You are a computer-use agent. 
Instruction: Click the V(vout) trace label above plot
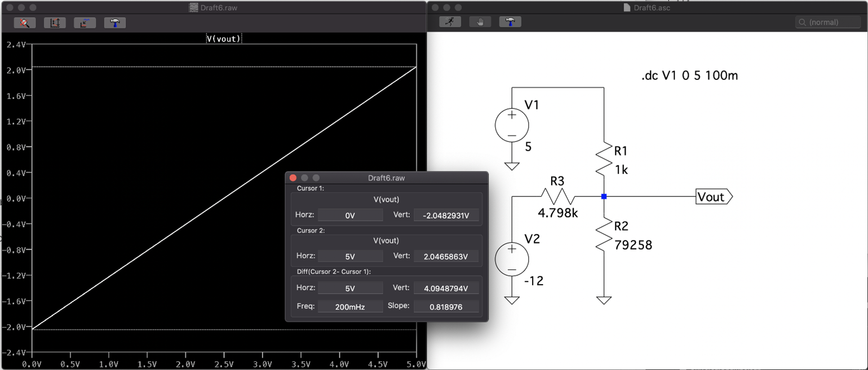[223, 39]
